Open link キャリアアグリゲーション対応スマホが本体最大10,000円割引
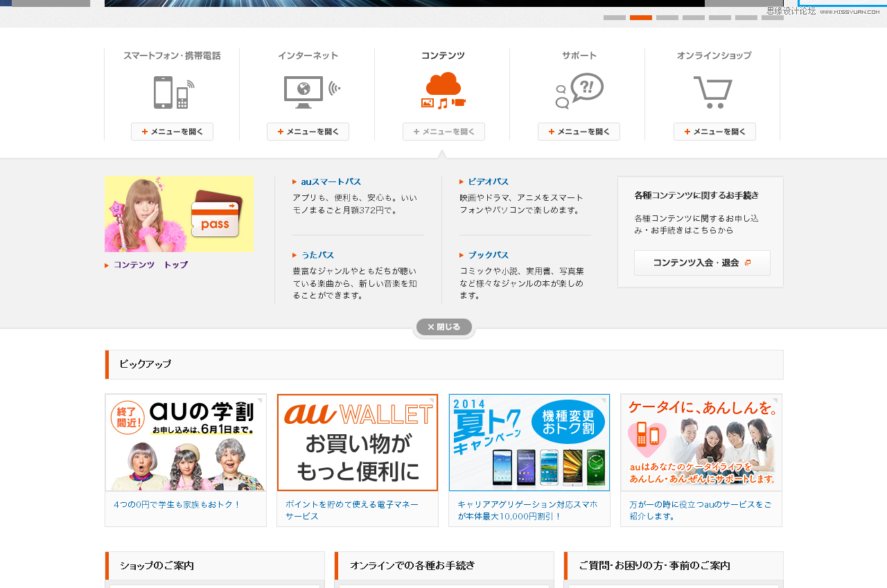 (527, 510)
